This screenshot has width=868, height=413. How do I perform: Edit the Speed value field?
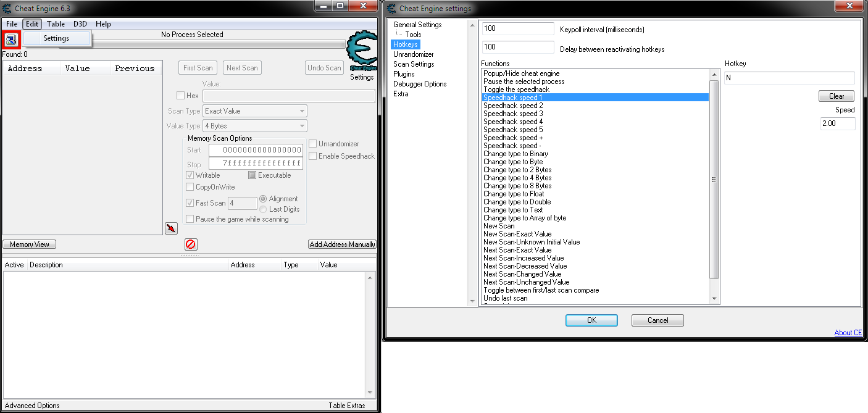pyautogui.click(x=838, y=123)
